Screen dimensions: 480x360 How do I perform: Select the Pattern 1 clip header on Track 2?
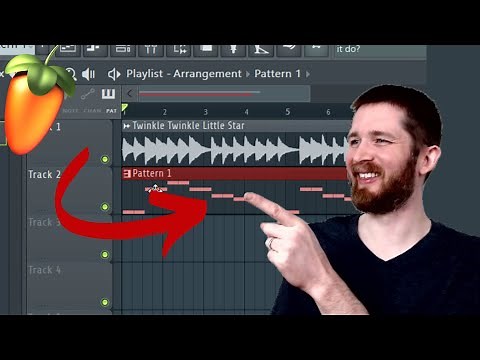point(235,173)
